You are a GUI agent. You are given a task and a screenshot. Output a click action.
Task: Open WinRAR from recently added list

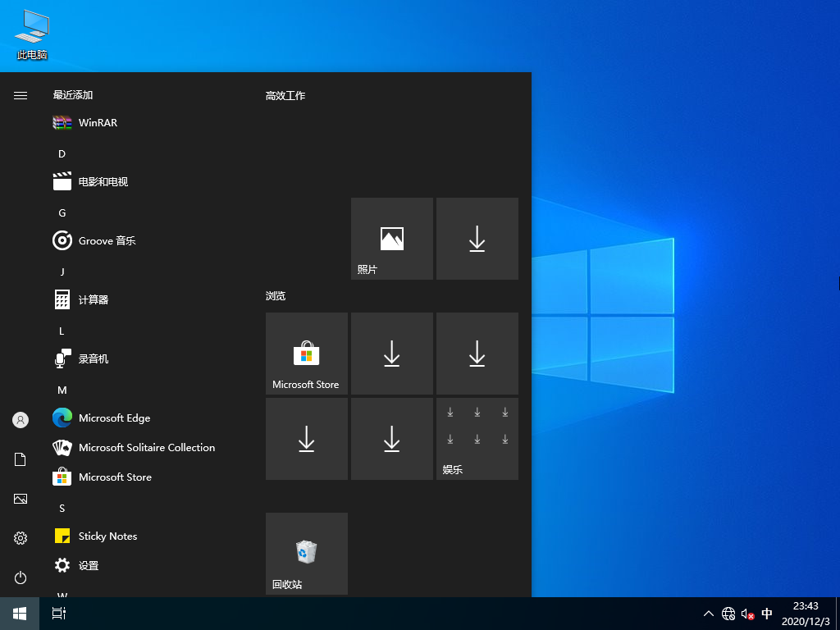click(97, 123)
